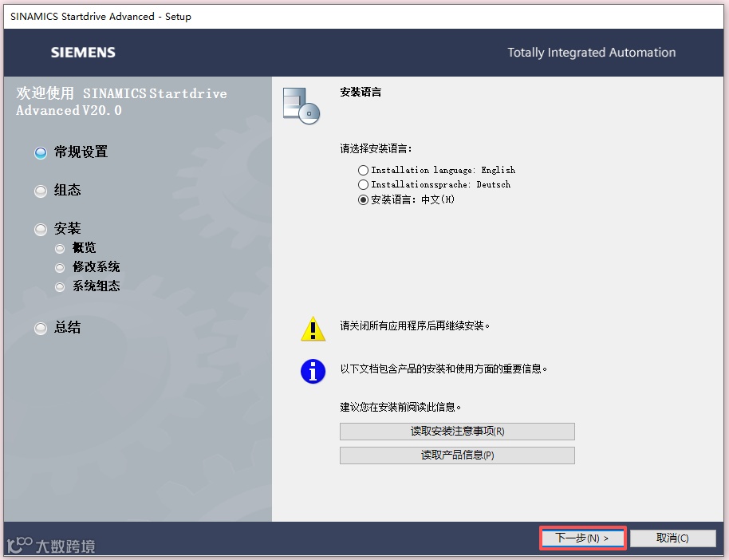Click the SIEMENS logo

(83, 53)
